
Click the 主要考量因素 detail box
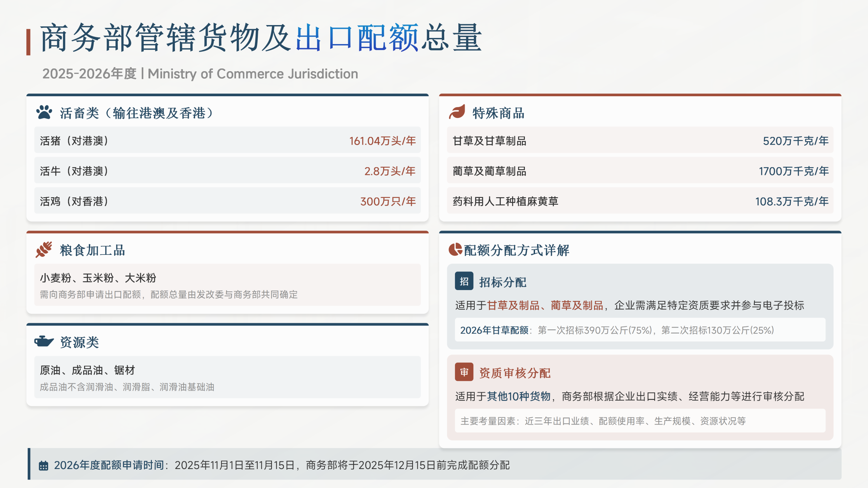pos(639,421)
